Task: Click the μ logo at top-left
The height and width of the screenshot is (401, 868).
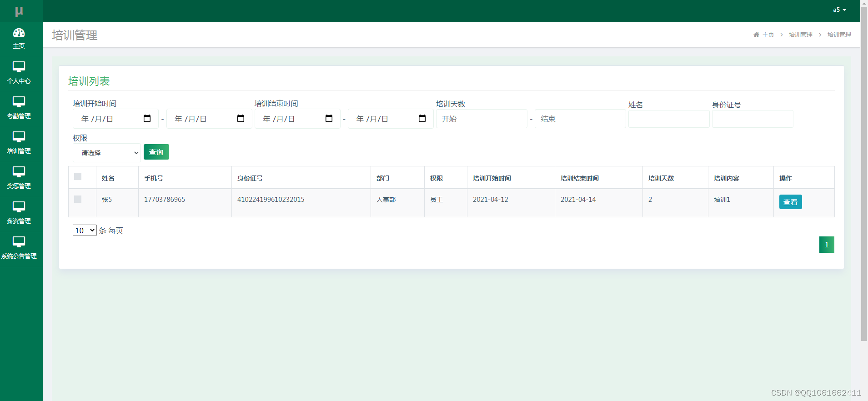Action: pos(19,11)
